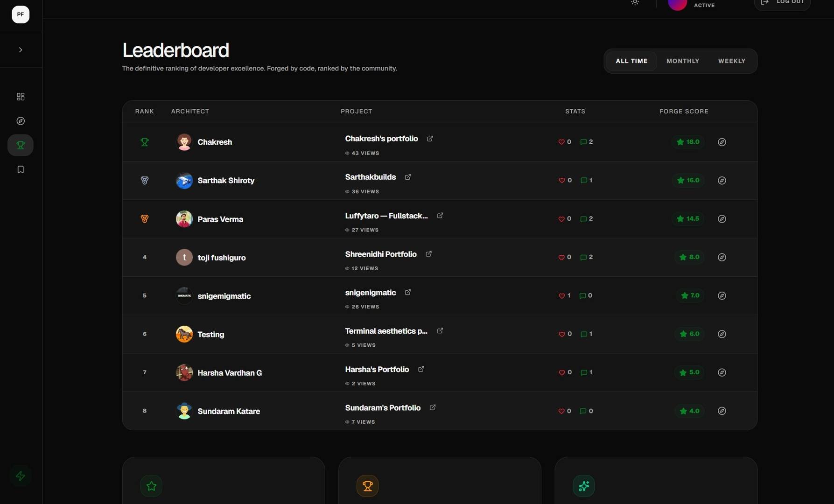This screenshot has width=834, height=504.
Task: Select the trophy leaderboard icon in sidebar
Action: 21,145
